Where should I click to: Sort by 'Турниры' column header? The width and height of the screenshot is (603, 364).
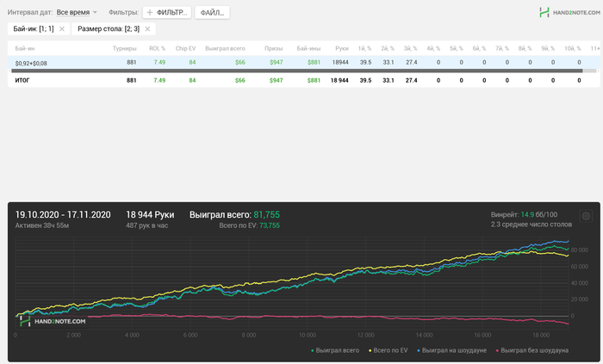tap(125, 48)
